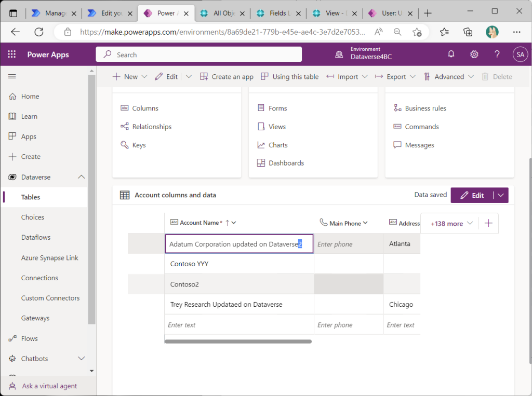Open Account Name column options

(234, 223)
